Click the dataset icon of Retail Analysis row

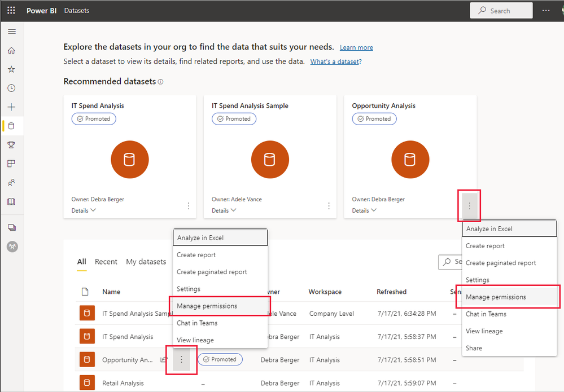point(87,382)
